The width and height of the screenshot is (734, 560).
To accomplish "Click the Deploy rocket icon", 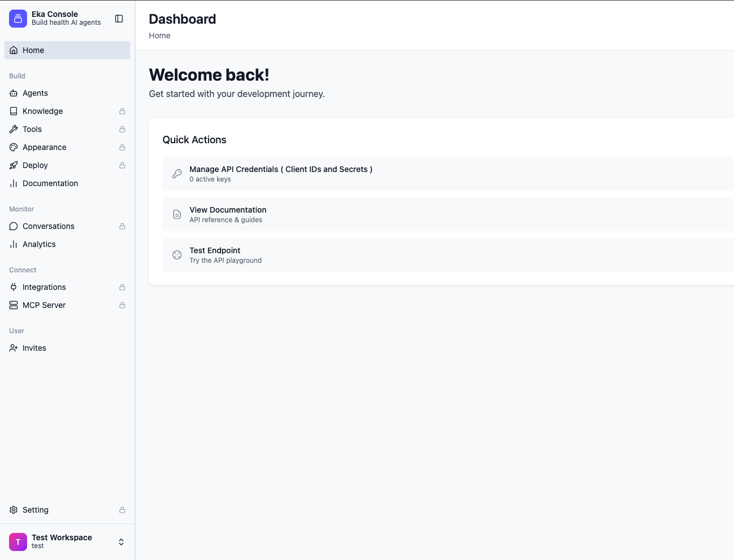I will [14, 165].
